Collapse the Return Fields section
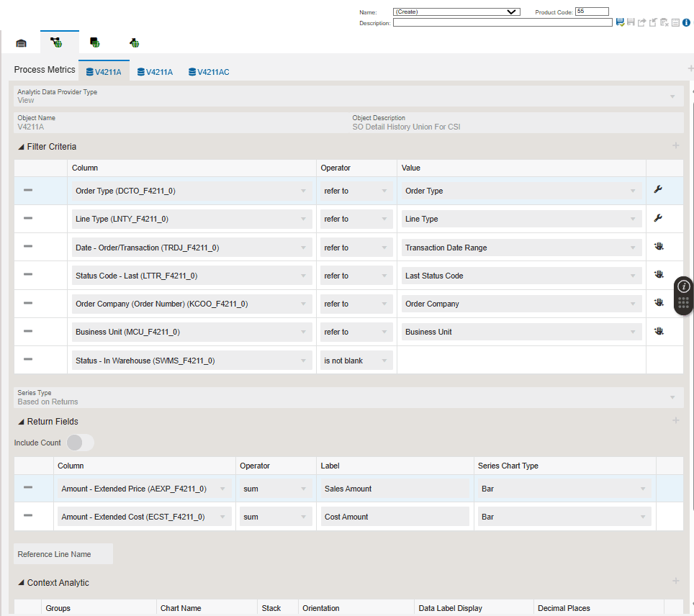The height and width of the screenshot is (616, 694). pyautogui.click(x=21, y=422)
